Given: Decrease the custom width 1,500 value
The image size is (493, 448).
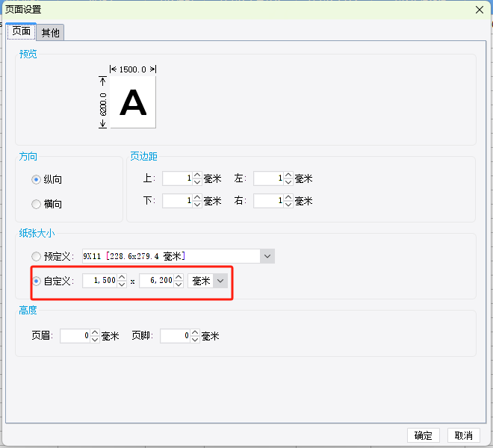Looking at the screenshot, I should pyautogui.click(x=122, y=284).
